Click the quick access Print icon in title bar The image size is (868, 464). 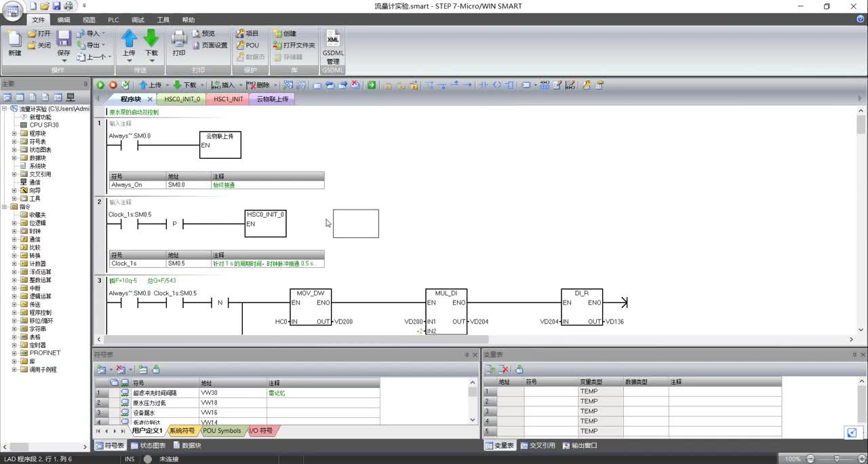(x=68, y=6)
